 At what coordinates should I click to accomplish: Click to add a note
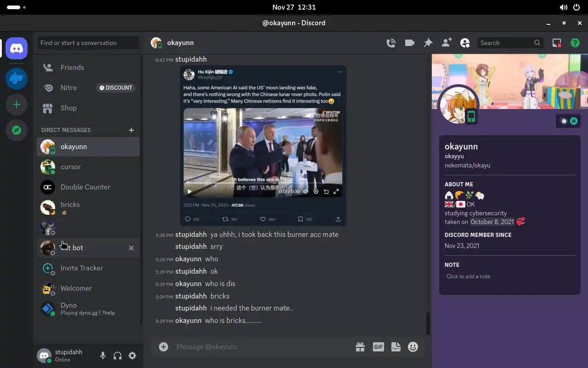click(510, 276)
